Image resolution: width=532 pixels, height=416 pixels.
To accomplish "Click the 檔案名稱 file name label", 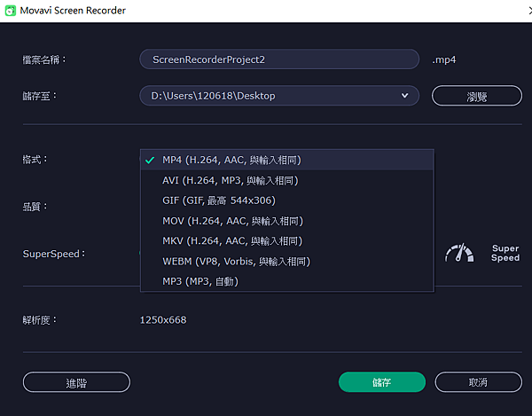I will click(x=44, y=59).
